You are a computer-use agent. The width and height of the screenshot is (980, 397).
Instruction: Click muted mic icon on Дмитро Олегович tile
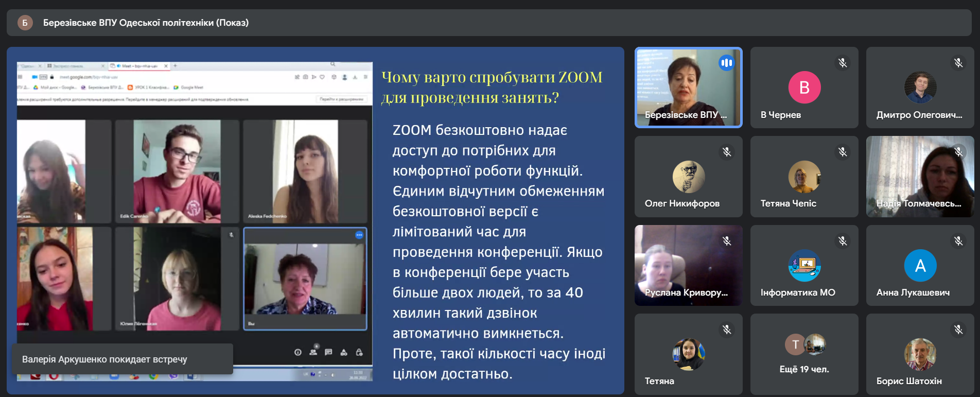[958, 63]
